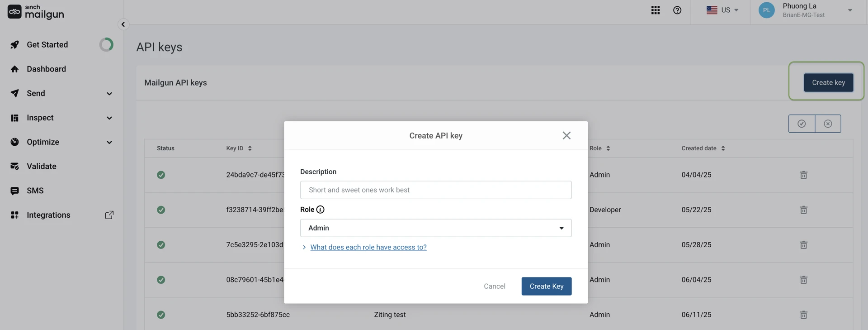Click the Get Started progress ring
868x330 pixels.
106,44
